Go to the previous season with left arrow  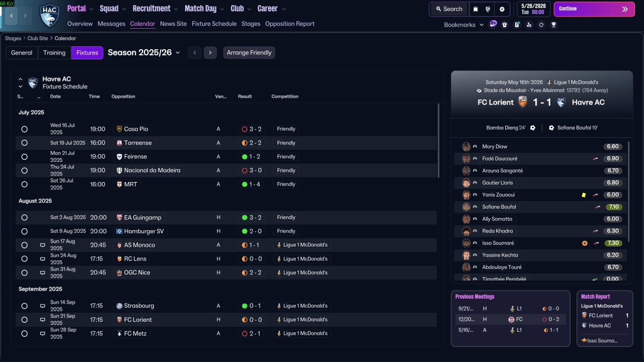pyautogui.click(x=195, y=53)
